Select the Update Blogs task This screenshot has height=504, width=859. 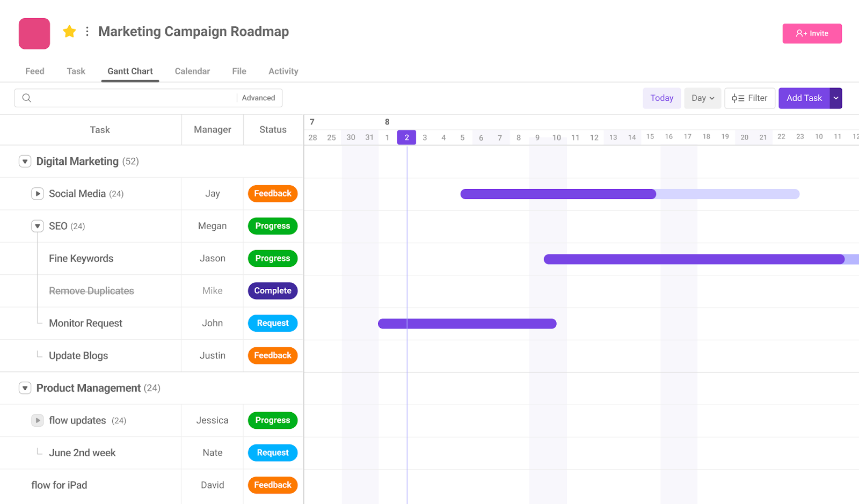coord(78,355)
